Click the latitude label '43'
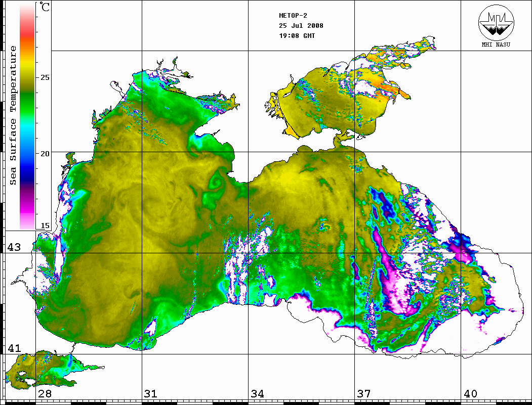 point(14,247)
